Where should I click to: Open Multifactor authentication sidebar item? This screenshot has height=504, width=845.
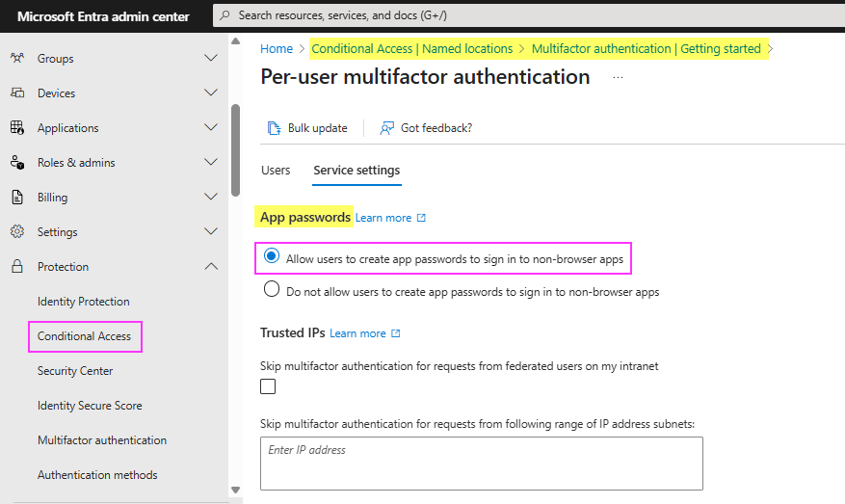pyautogui.click(x=102, y=439)
